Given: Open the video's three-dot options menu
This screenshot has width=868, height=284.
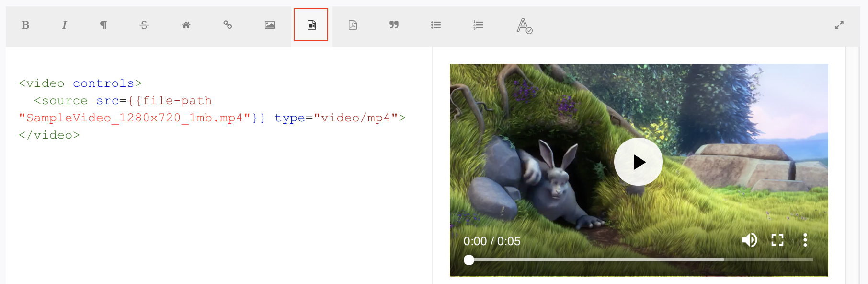Looking at the screenshot, I should pos(805,240).
